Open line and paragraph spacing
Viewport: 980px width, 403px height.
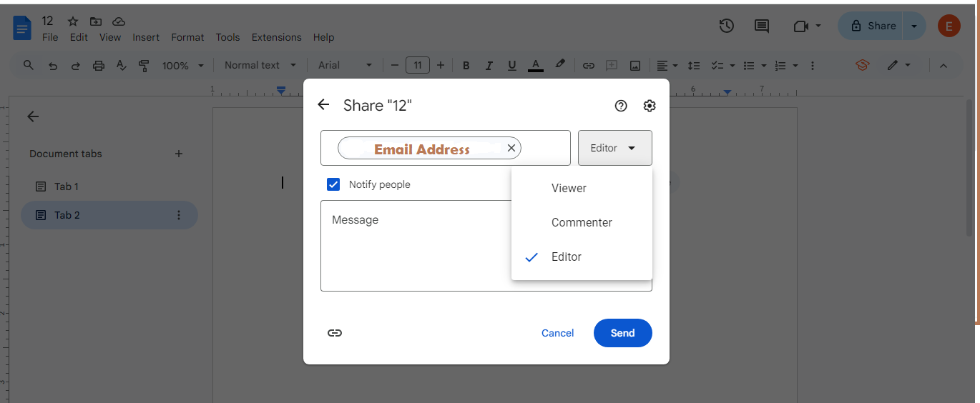(x=693, y=66)
